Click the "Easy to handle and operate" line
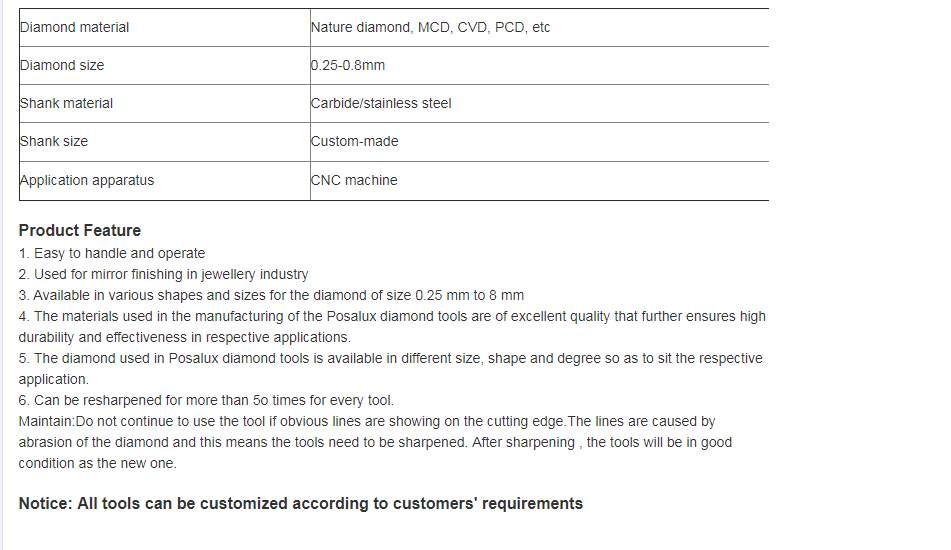Viewport: 951px width, 550px height. 112,253
